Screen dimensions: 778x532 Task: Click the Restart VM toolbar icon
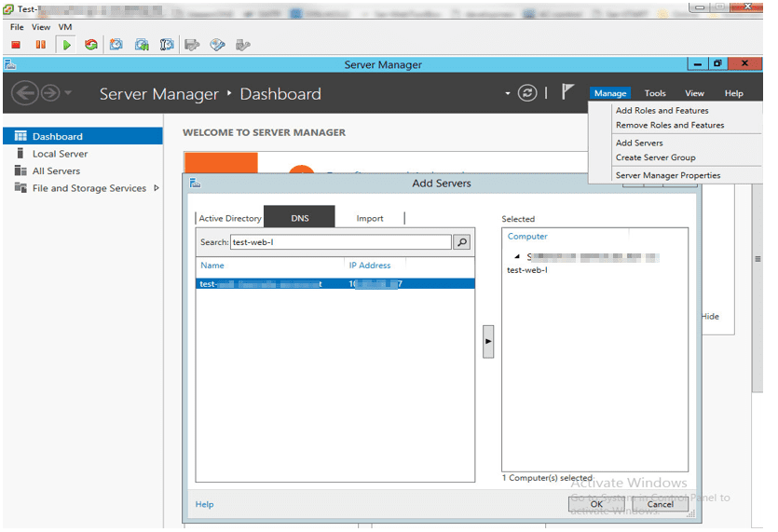[x=90, y=44]
